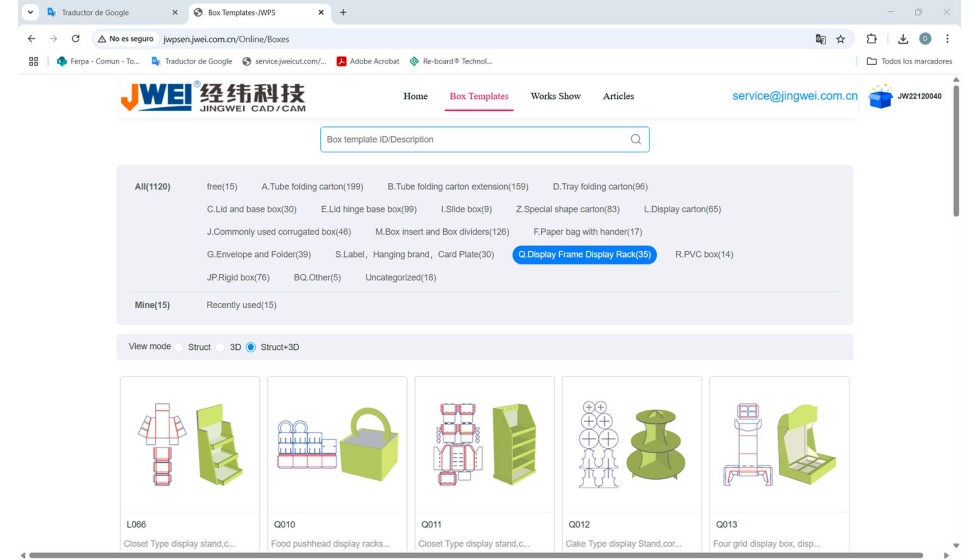Switch to Box Templates-JWPS tab
This screenshot has height=560, width=980.
click(x=259, y=12)
